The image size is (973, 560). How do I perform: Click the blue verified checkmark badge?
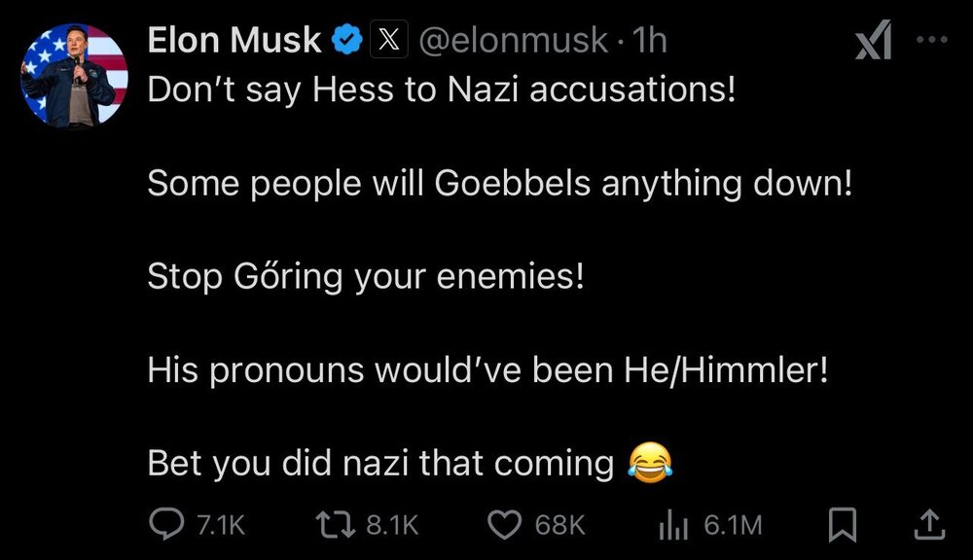(347, 40)
